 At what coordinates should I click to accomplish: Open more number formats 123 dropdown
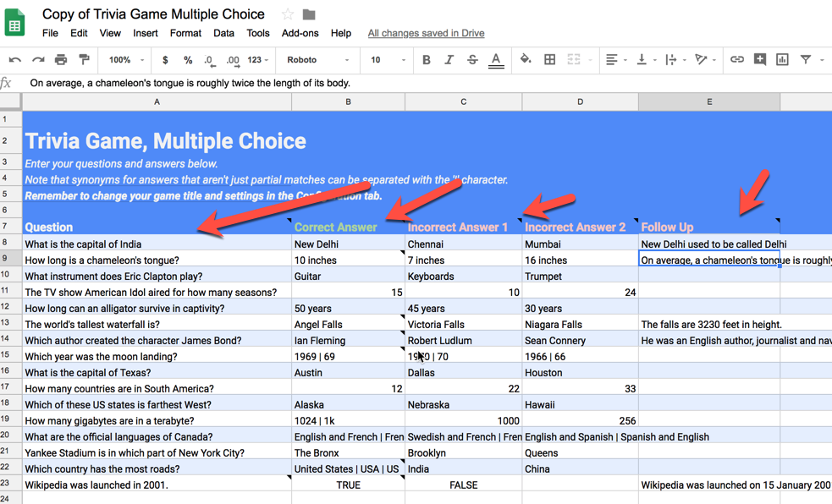(258, 60)
